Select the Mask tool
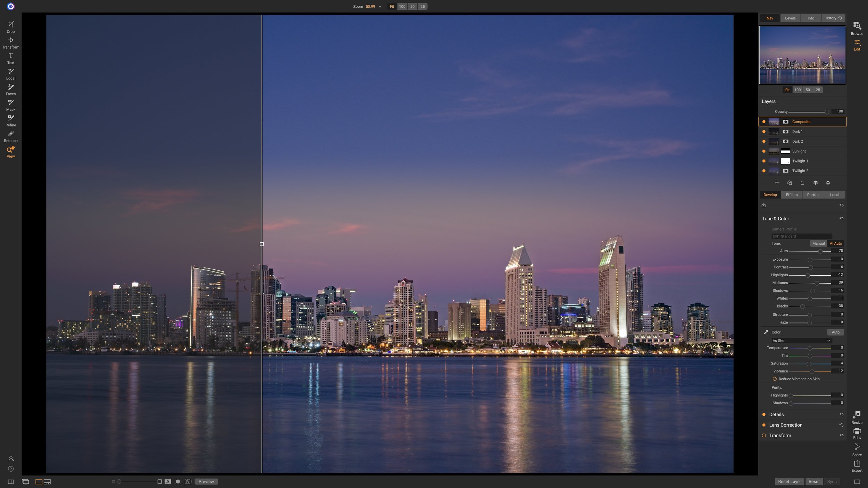 [x=11, y=103]
